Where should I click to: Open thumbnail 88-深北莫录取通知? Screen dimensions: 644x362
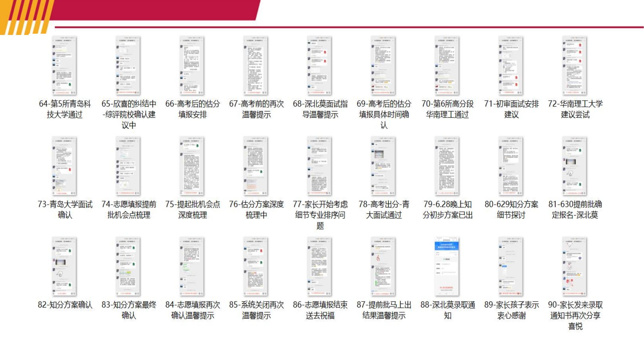(447, 266)
